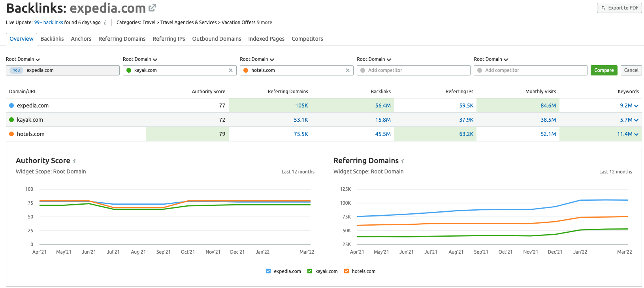The image size is (644, 288).
Task: Remove kayak.com competitor with X icon
Action: [231, 70]
